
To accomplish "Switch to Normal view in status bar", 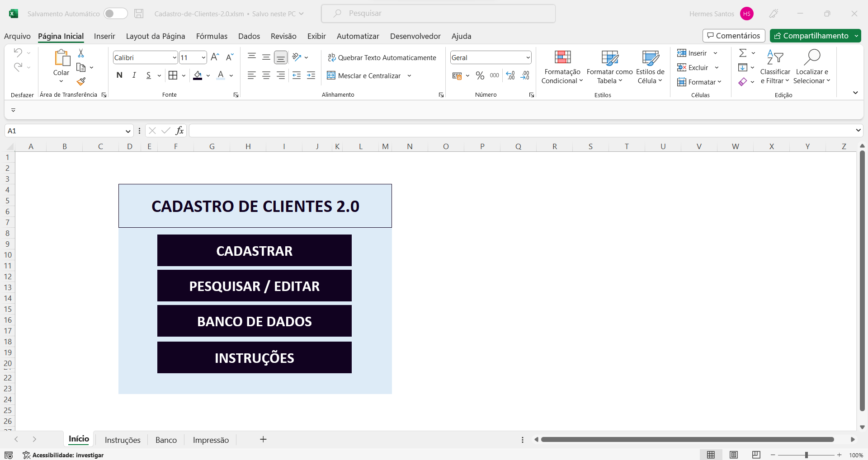I will [x=711, y=455].
